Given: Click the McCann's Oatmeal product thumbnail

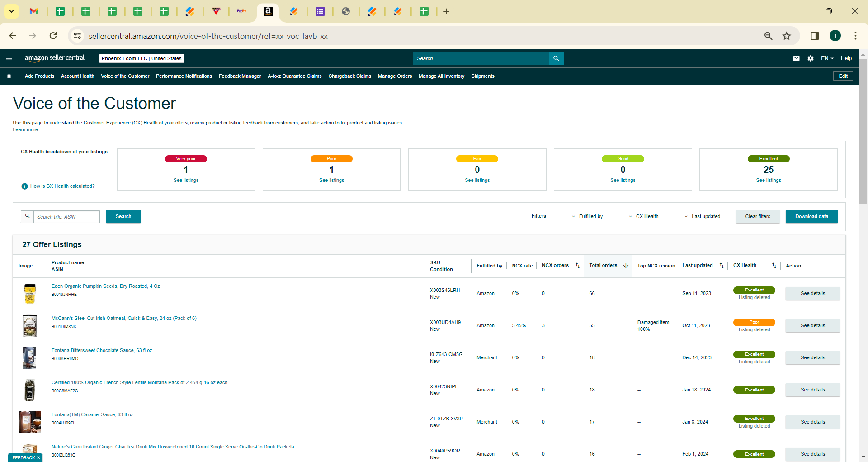Looking at the screenshot, I should coord(30,326).
